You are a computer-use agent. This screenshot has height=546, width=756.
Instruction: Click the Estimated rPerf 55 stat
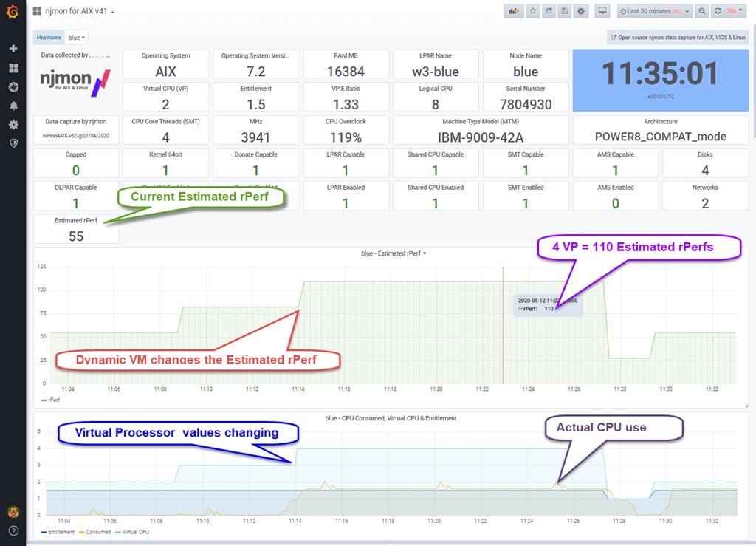[x=76, y=228]
